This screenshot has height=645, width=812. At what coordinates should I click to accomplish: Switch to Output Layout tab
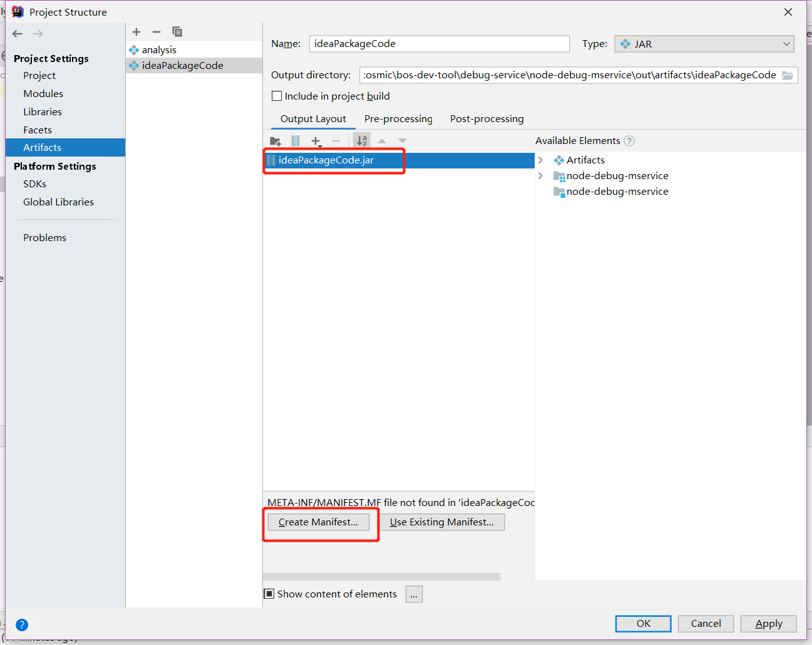click(313, 119)
